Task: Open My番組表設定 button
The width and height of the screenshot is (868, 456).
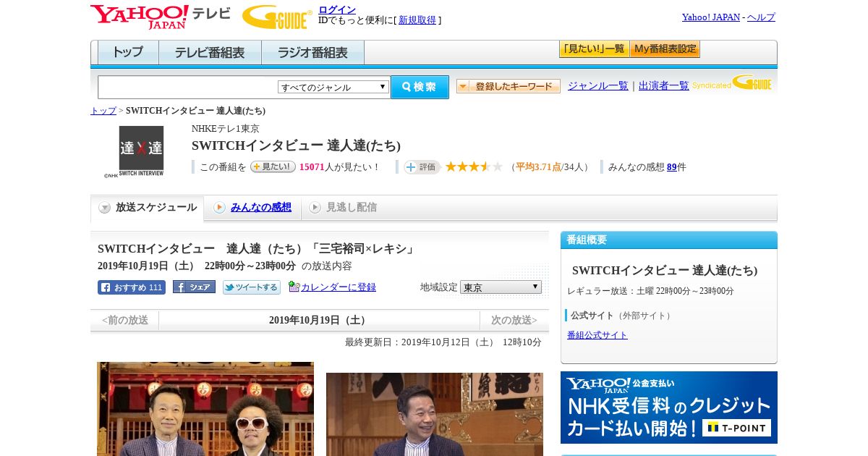Action: pyautogui.click(x=665, y=49)
